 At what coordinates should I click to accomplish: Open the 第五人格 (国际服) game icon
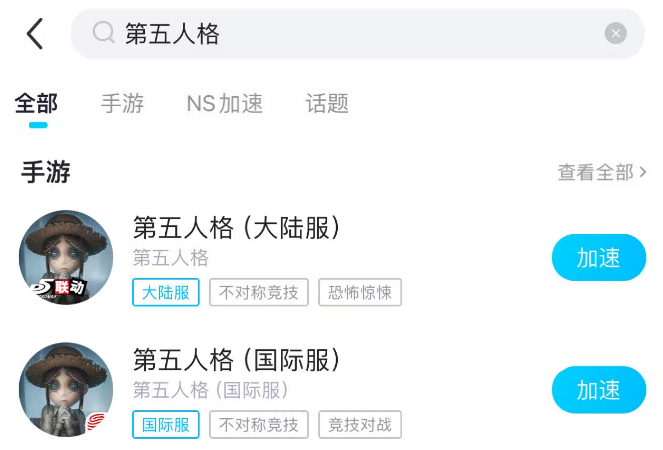pyautogui.click(x=66, y=389)
